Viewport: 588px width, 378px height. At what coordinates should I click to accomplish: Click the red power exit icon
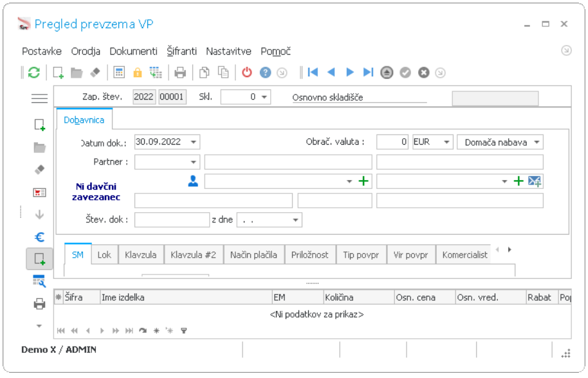click(247, 72)
